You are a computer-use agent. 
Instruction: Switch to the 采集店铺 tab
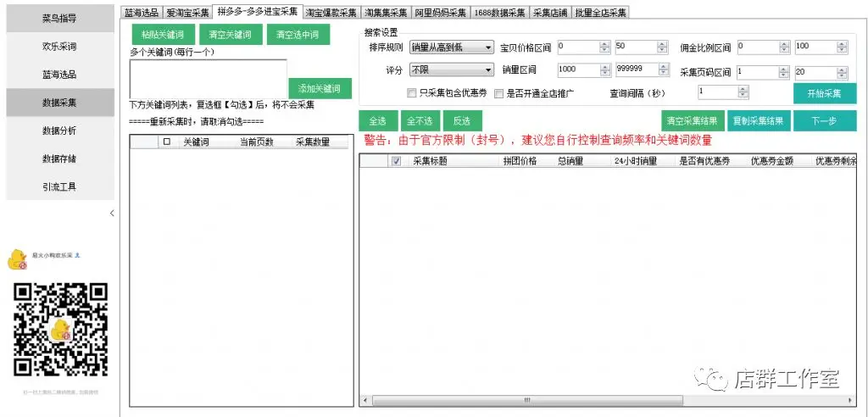pos(550,13)
